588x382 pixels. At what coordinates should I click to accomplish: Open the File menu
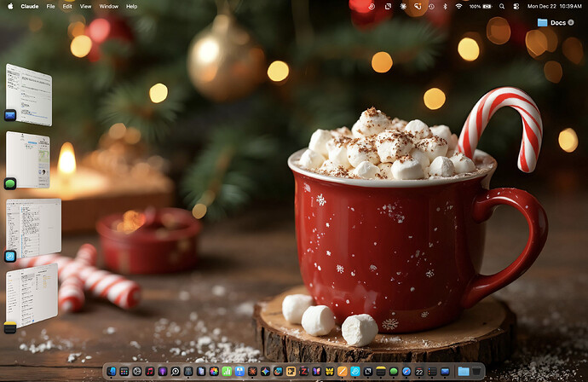[x=50, y=6]
